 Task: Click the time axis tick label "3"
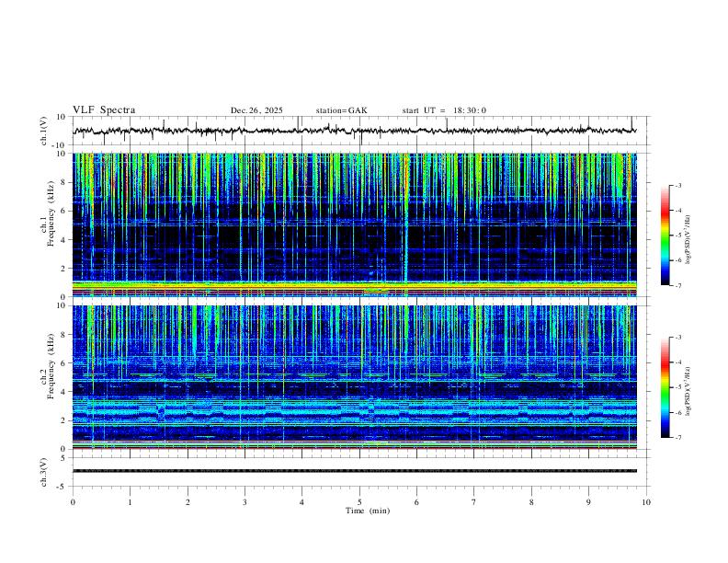pyautogui.click(x=245, y=502)
